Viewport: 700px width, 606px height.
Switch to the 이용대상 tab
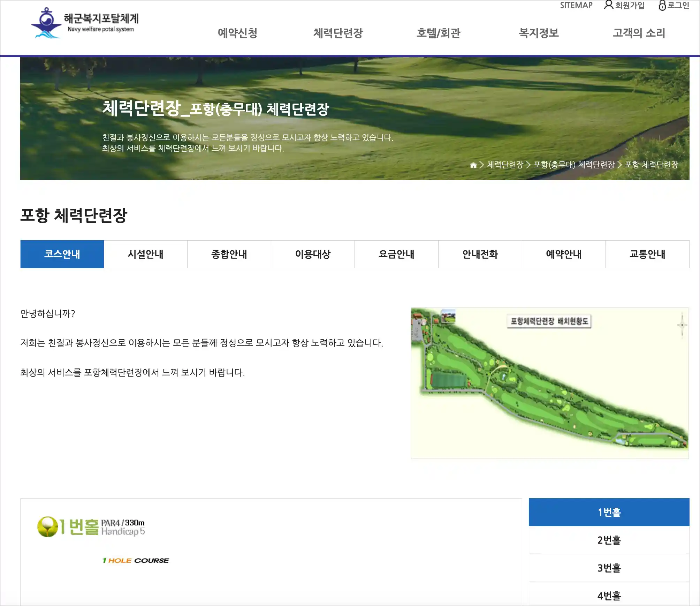click(313, 254)
